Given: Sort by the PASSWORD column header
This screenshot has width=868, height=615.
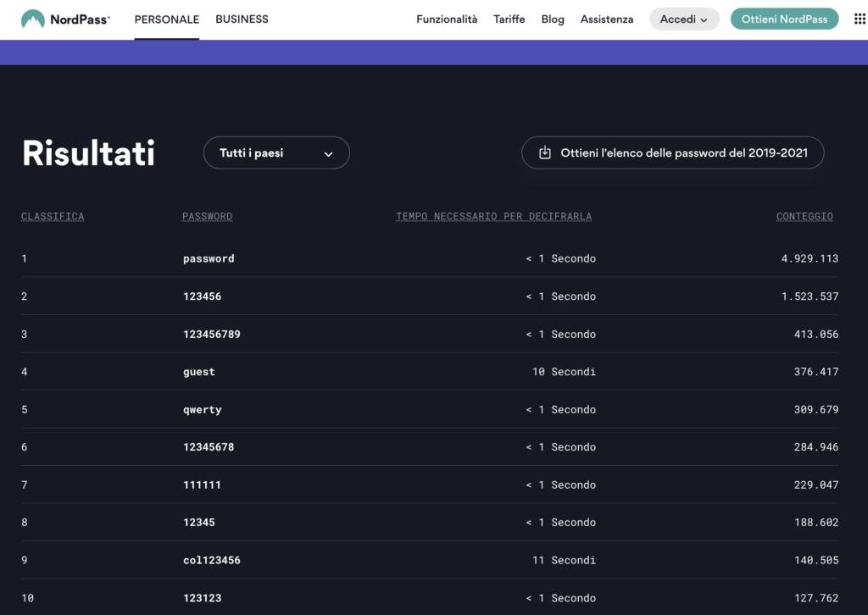Looking at the screenshot, I should (207, 217).
